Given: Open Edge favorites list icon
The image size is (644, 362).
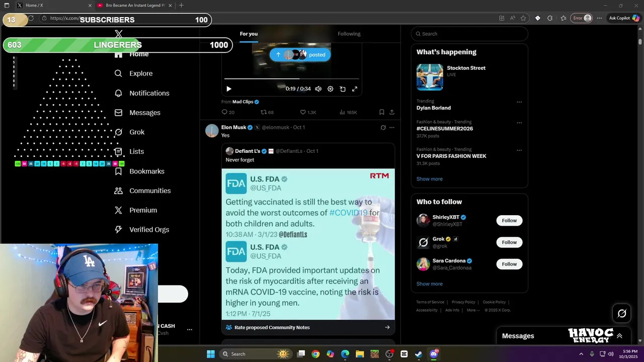Looking at the screenshot, I should tap(563, 18).
